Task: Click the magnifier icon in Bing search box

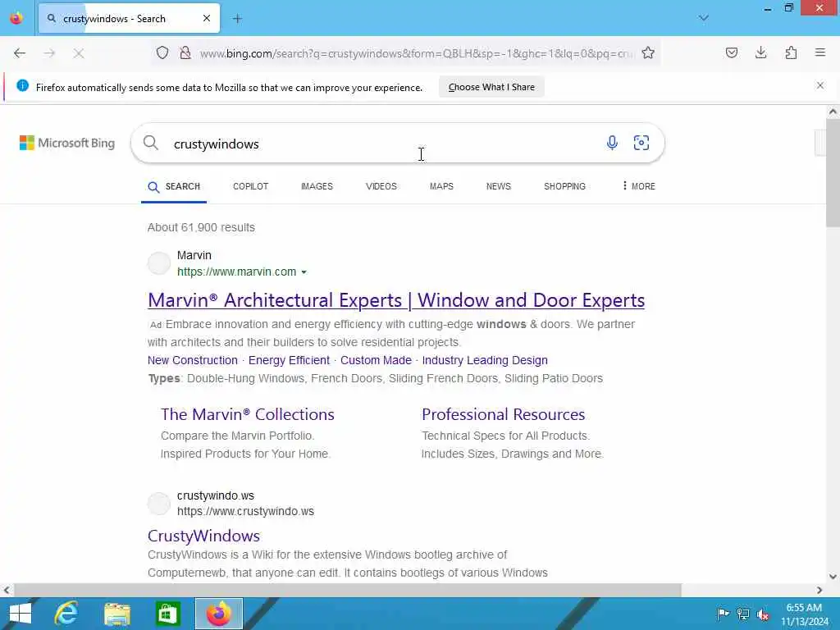Action: tap(151, 143)
